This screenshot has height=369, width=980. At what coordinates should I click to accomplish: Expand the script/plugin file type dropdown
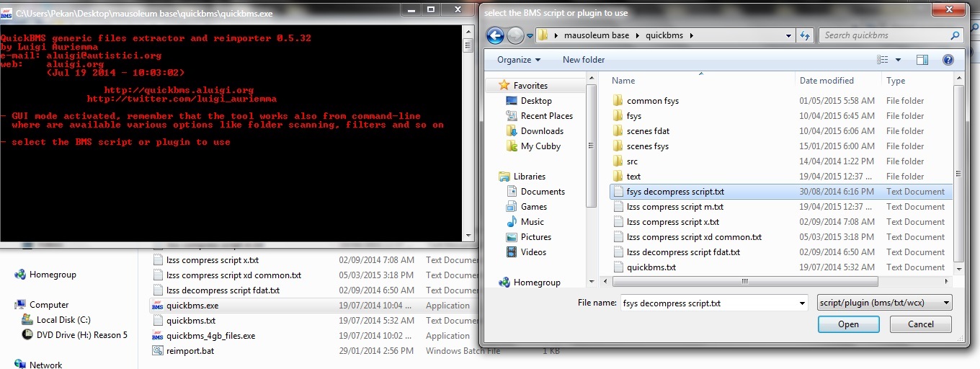pyautogui.click(x=886, y=303)
